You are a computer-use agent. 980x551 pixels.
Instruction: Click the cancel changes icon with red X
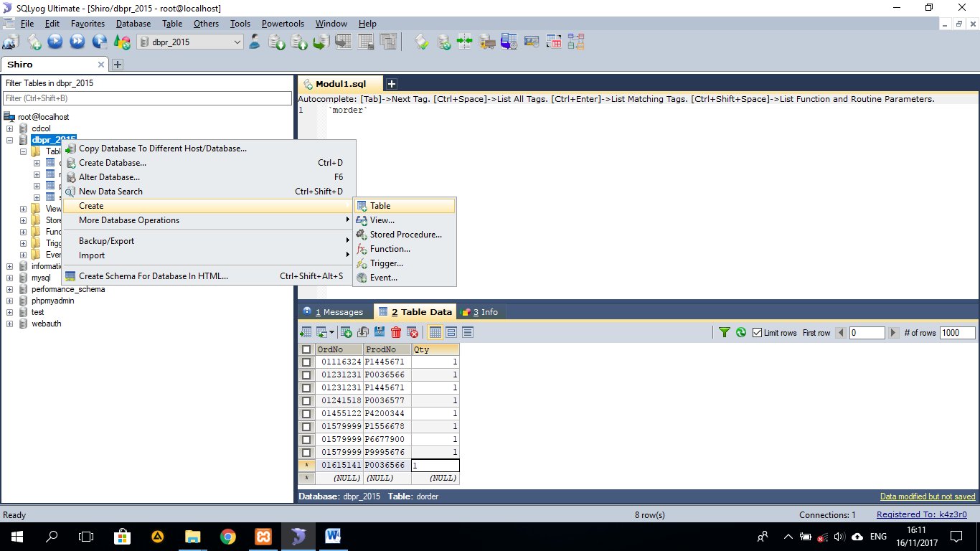click(x=413, y=332)
